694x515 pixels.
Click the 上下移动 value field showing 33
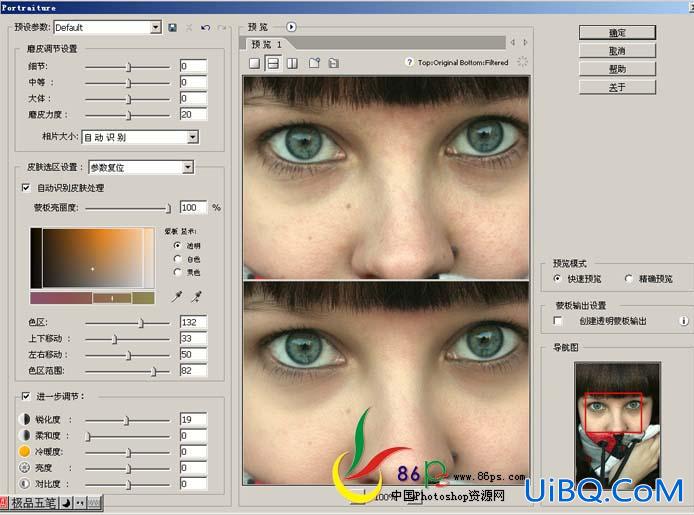point(193,338)
